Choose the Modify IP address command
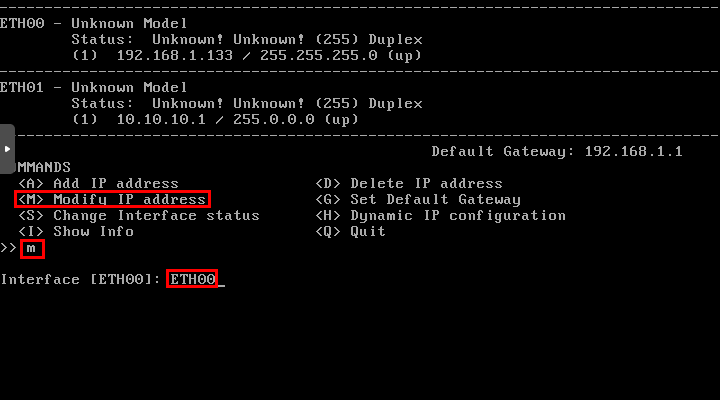720x400 pixels. pyautogui.click(x=112, y=199)
